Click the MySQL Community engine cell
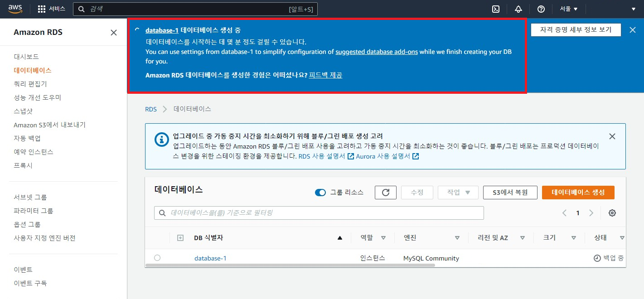 pos(431,258)
